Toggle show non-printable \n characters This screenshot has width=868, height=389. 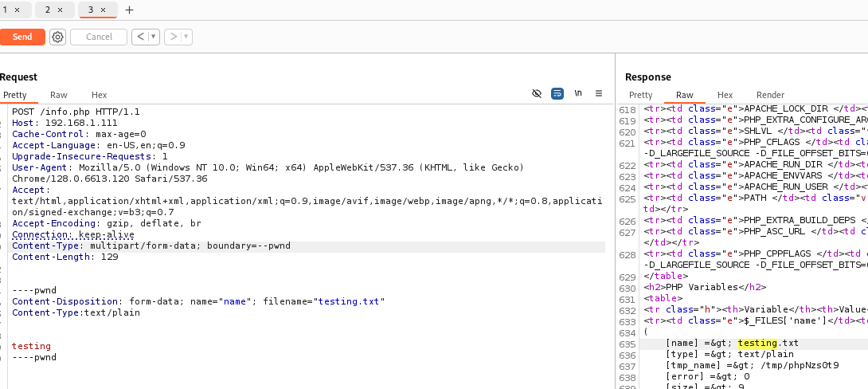pos(578,93)
